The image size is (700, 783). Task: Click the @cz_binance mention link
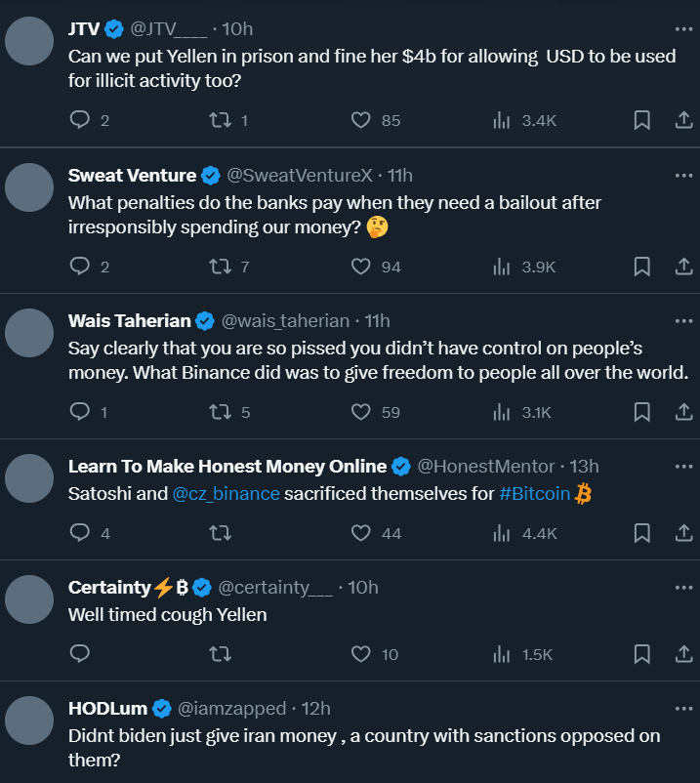tap(226, 493)
